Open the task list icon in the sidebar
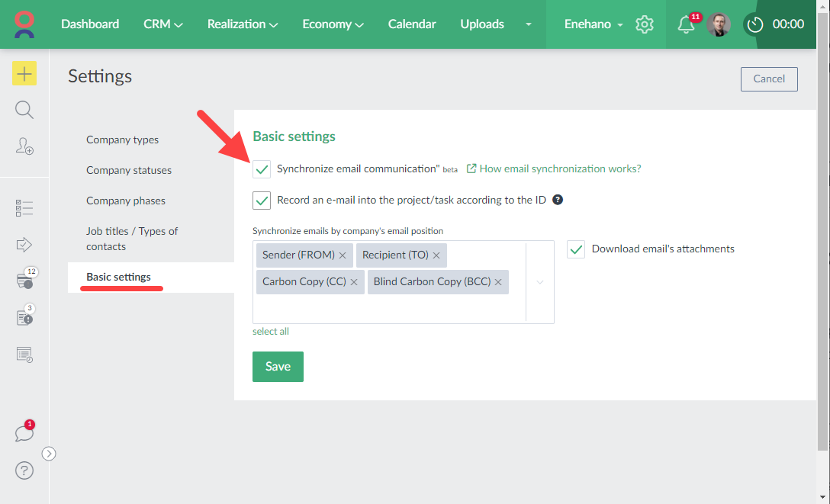 24,207
